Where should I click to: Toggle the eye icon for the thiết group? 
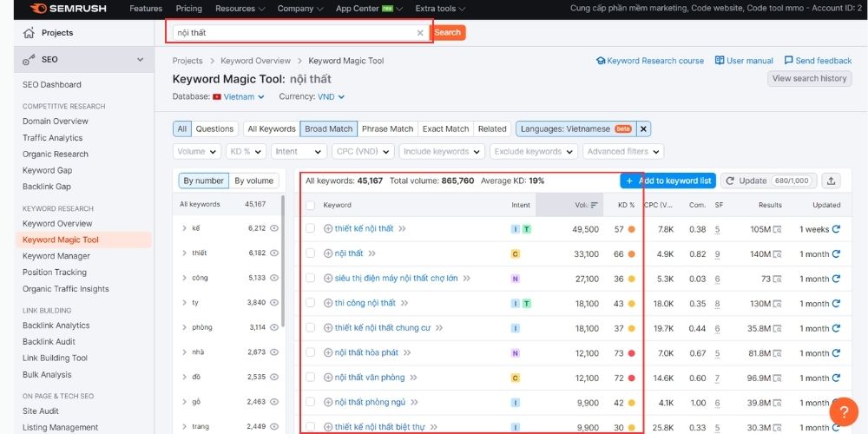274,253
